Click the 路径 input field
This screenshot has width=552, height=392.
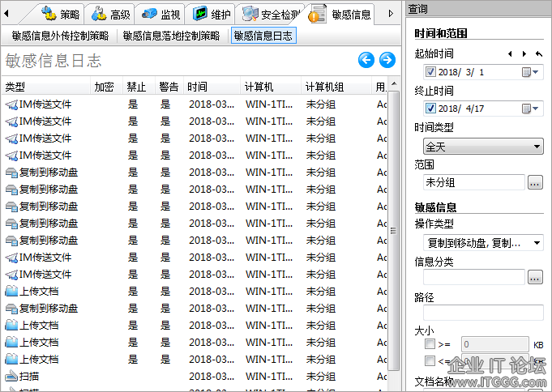pos(483,313)
